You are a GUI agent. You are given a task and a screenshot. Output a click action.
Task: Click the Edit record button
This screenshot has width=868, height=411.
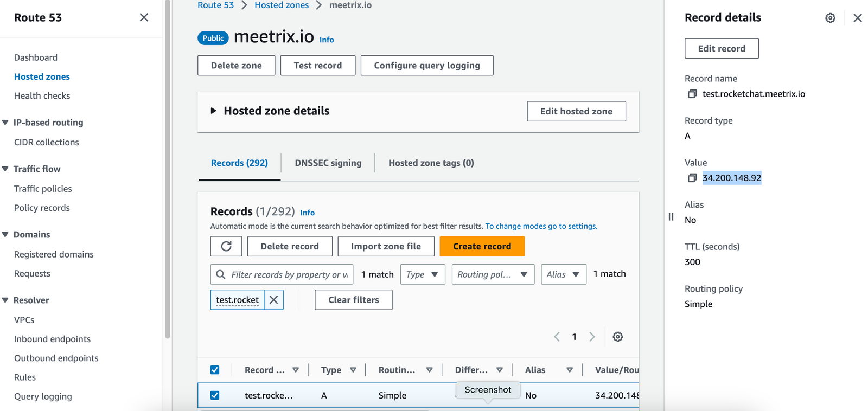[x=721, y=48]
